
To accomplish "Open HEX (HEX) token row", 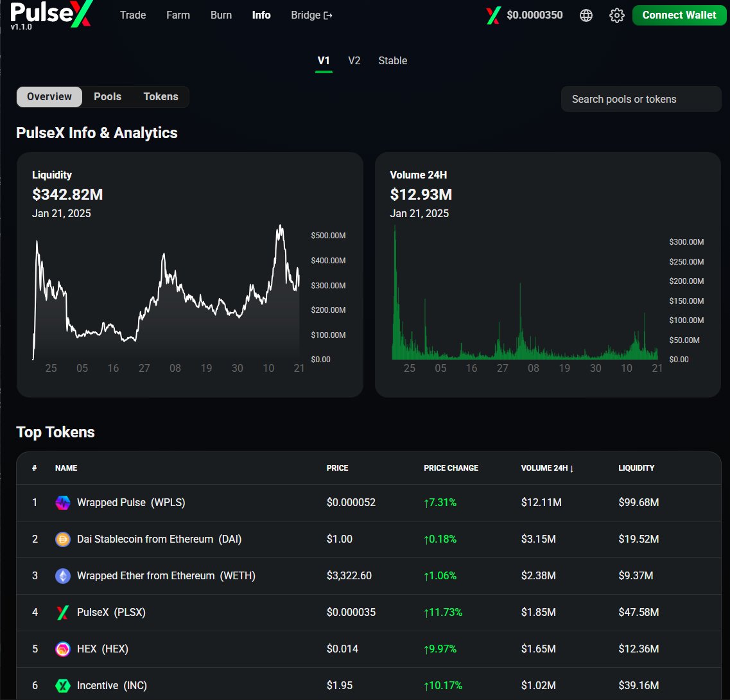I will coord(369,649).
